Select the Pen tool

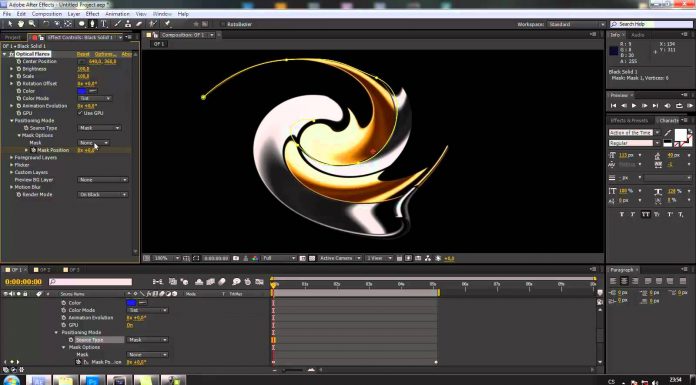(93, 24)
